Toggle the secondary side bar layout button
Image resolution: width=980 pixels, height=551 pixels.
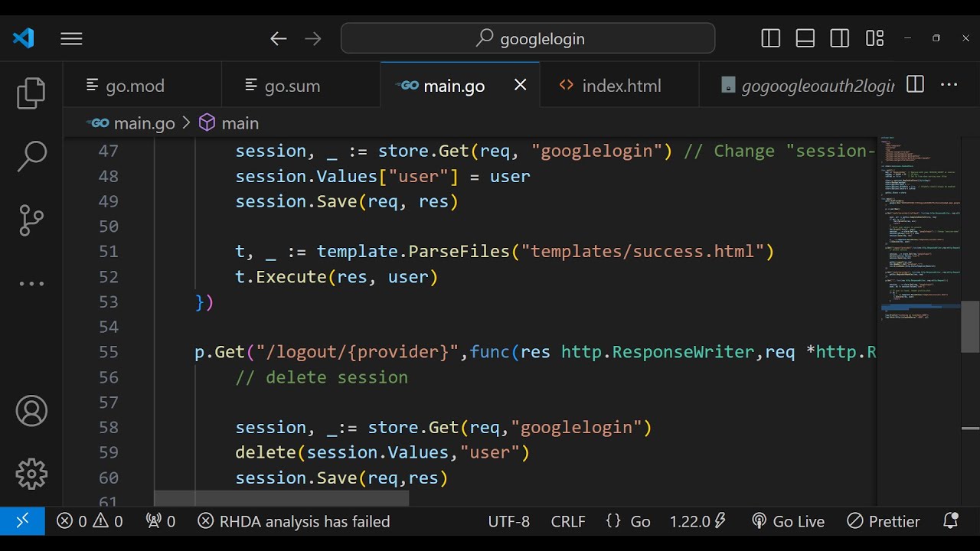click(840, 38)
